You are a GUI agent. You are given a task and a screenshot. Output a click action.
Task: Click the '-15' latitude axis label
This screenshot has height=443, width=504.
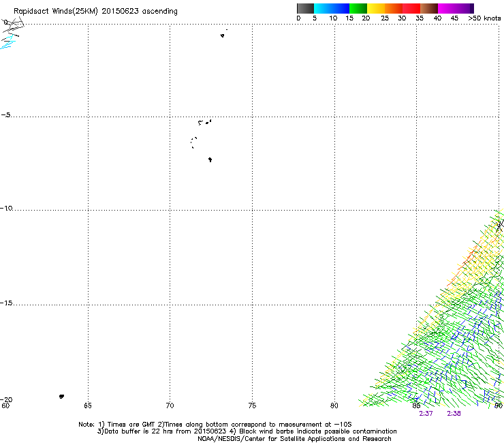point(6,303)
